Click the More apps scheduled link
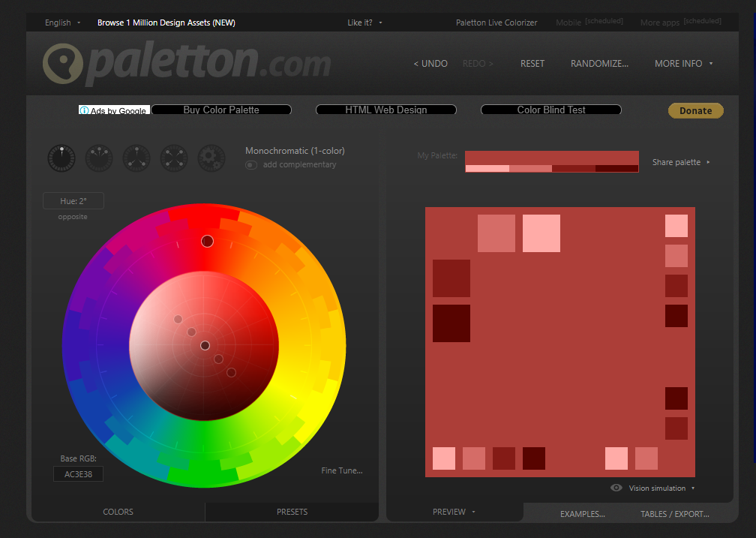This screenshot has width=756, height=538. pos(681,23)
